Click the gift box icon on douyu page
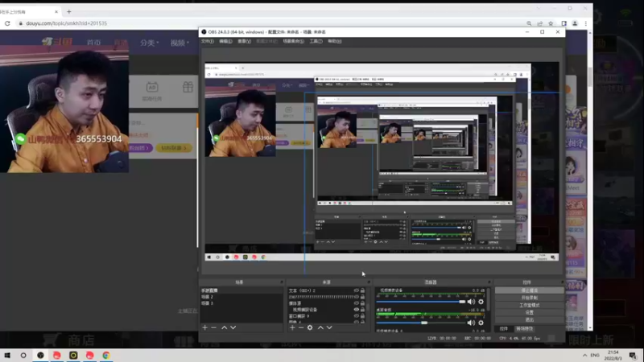Screen dimensions: 644x362 tap(188, 87)
